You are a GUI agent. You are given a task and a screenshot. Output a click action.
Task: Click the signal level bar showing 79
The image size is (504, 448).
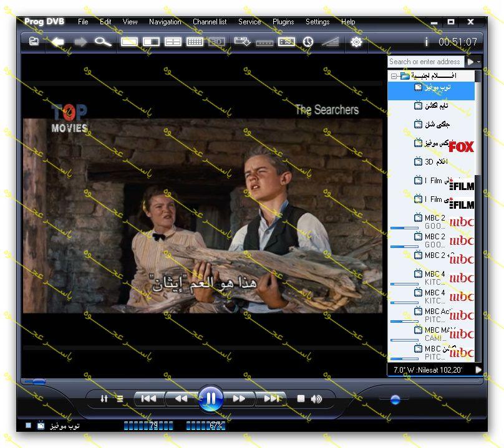point(148,426)
